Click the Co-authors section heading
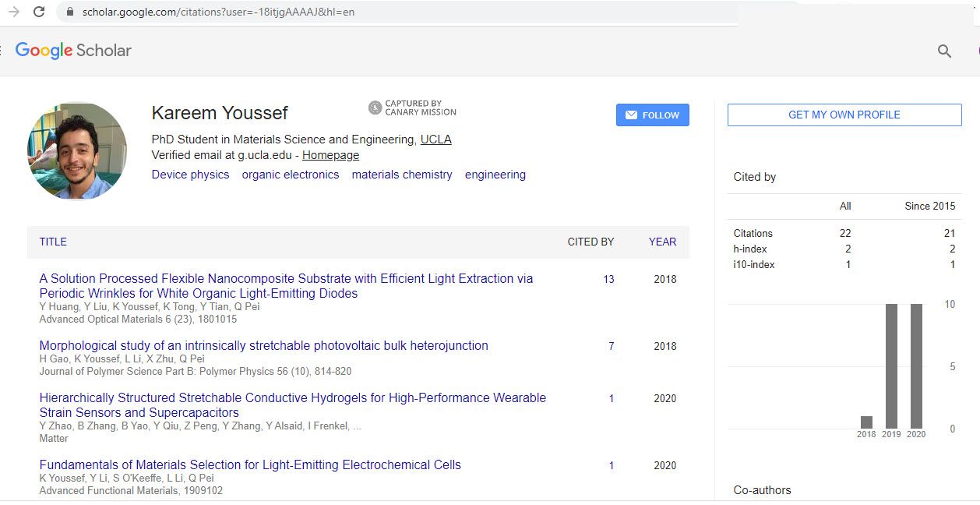The height and width of the screenshot is (505, 980). click(762, 490)
